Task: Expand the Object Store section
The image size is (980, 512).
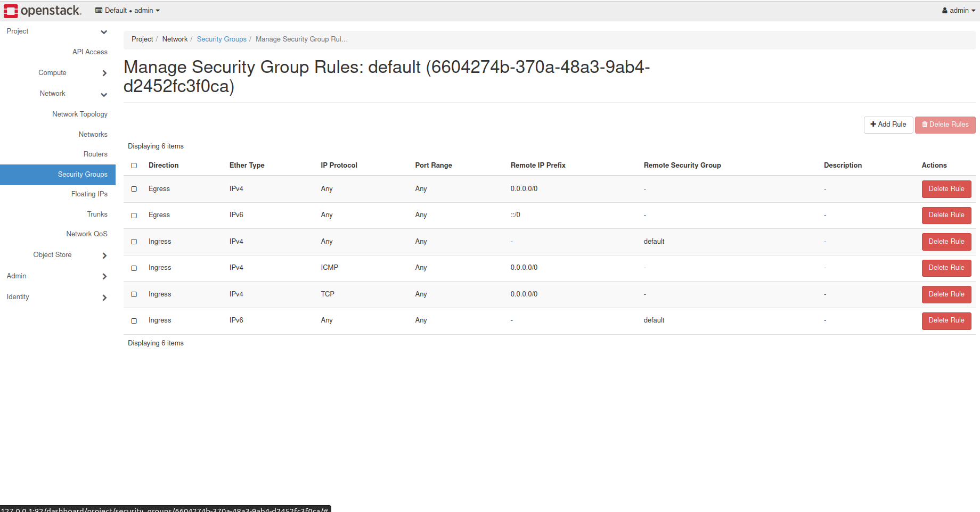Action: click(x=104, y=255)
